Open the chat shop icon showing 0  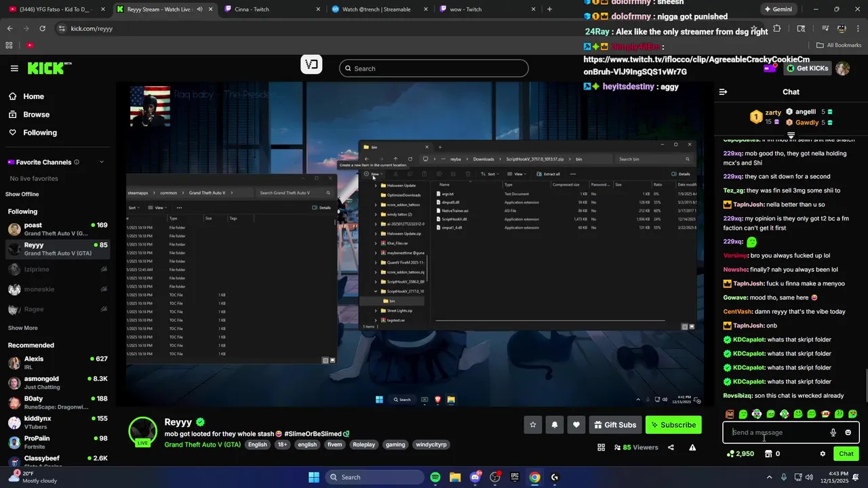(x=772, y=454)
